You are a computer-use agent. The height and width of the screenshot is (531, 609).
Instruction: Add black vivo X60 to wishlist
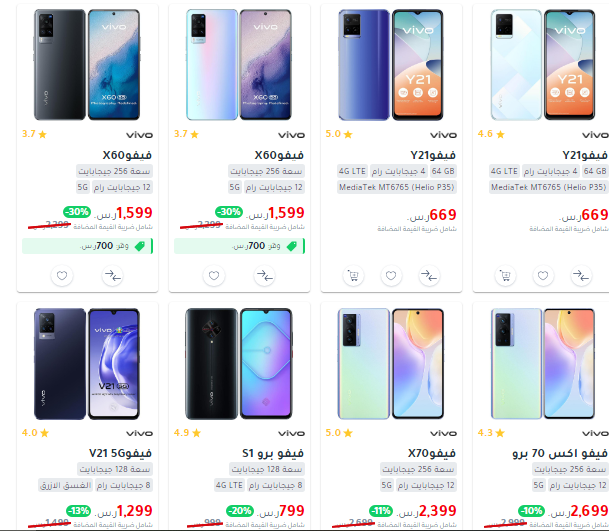pos(62,275)
